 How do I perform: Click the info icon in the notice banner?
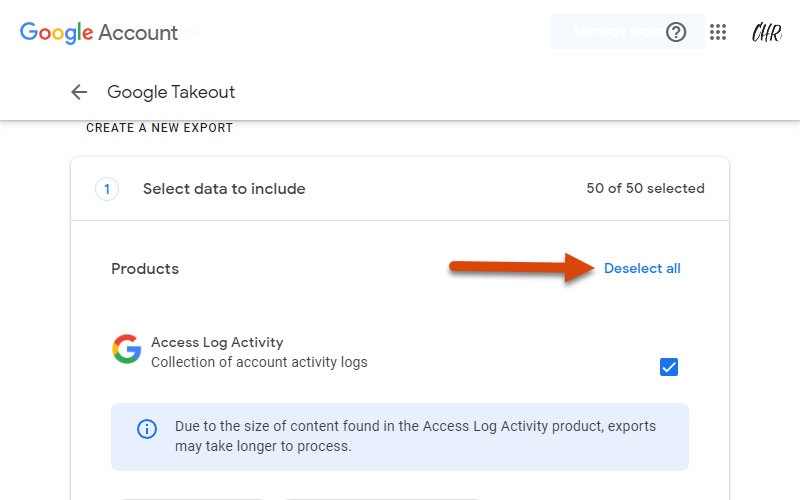[147, 429]
